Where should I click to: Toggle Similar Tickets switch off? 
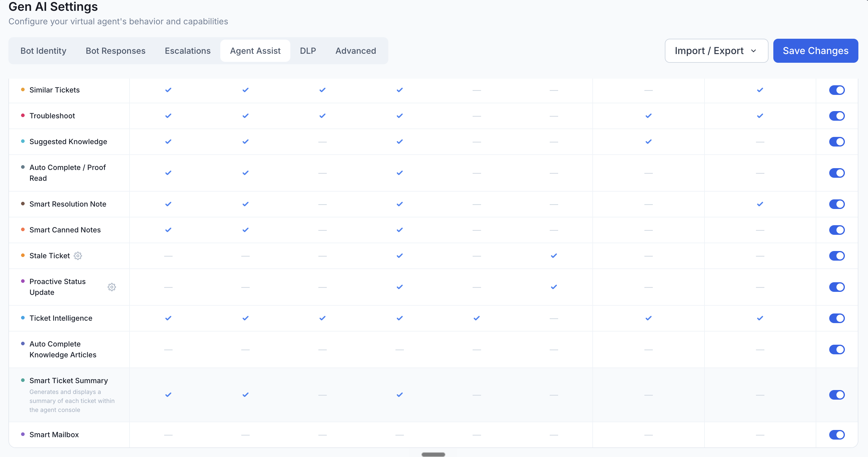point(837,90)
